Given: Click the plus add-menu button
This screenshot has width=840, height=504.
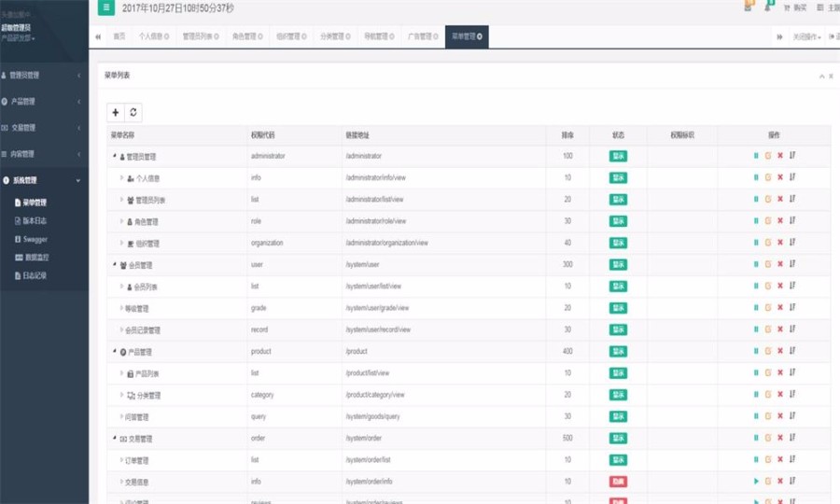Looking at the screenshot, I should coord(115,113).
